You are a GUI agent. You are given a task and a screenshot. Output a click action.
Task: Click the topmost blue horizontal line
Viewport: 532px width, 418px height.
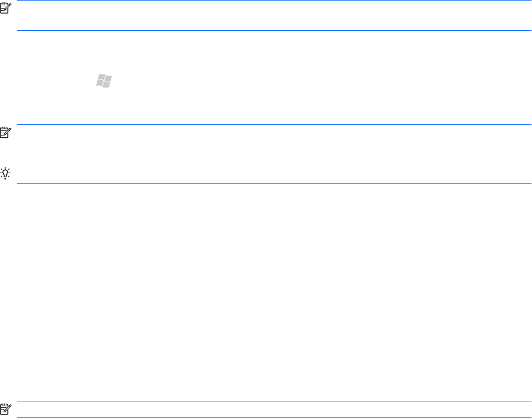point(275,1)
